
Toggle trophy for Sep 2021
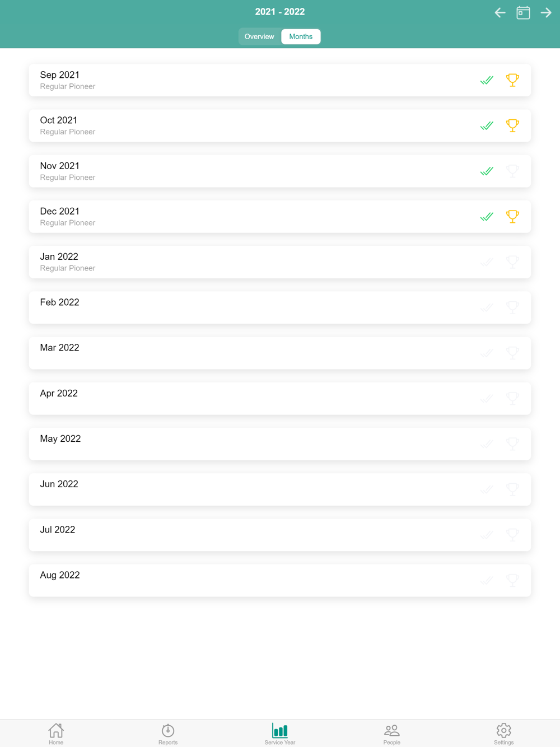(512, 80)
